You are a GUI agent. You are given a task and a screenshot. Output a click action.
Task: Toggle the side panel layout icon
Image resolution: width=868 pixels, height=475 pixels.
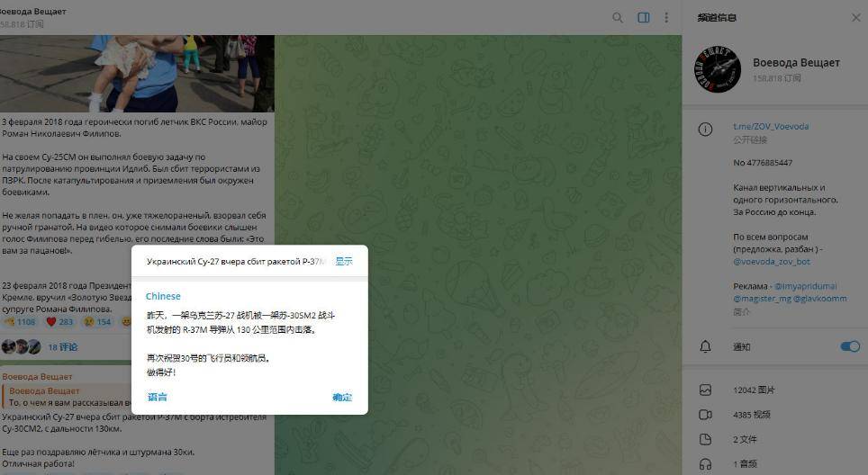pos(644,17)
